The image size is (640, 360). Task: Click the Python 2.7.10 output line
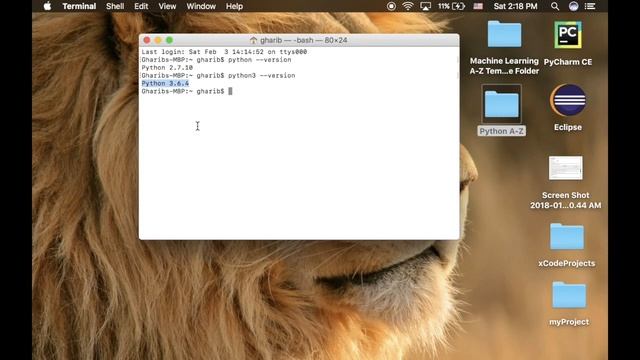(x=167, y=68)
